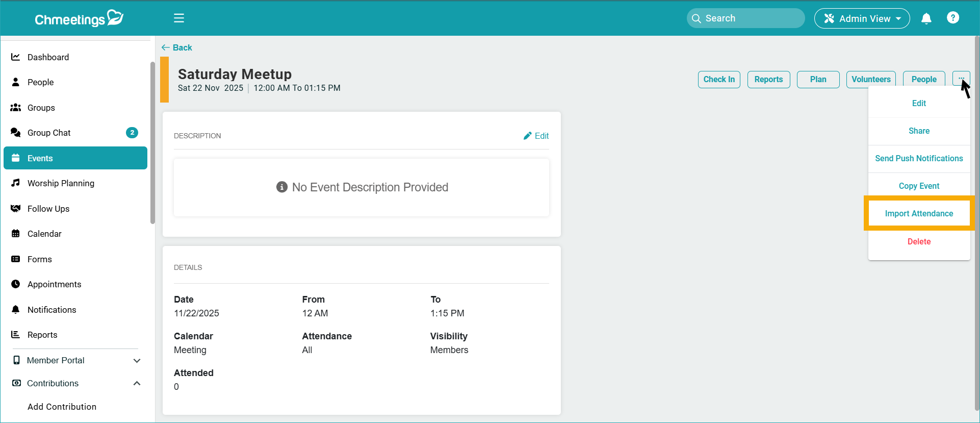Viewport: 980px width, 423px height.
Task: Choose Copy Event in the menu
Action: (919, 186)
